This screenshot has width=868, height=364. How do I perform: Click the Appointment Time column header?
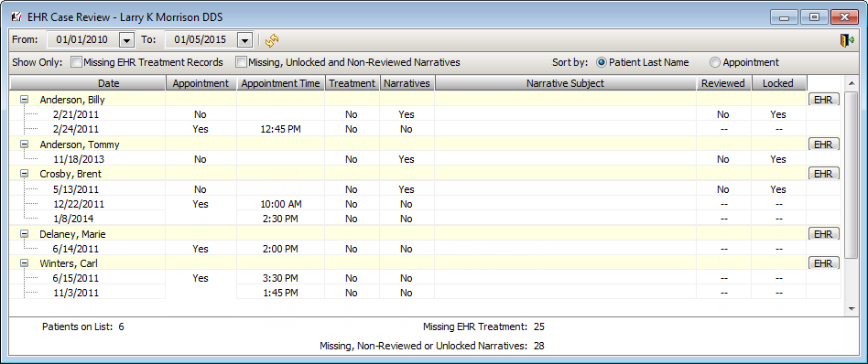pos(281,83)
